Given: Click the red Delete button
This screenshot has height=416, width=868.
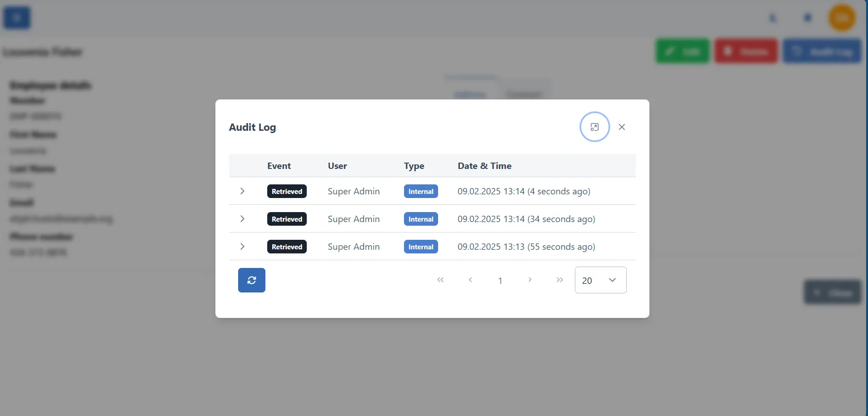Looking at the screenshot, I should click(x=746, y=51).
